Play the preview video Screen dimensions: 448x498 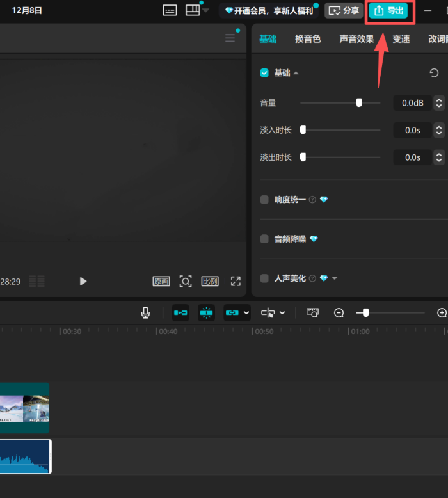pyautogui.click(x=83, y=282)
